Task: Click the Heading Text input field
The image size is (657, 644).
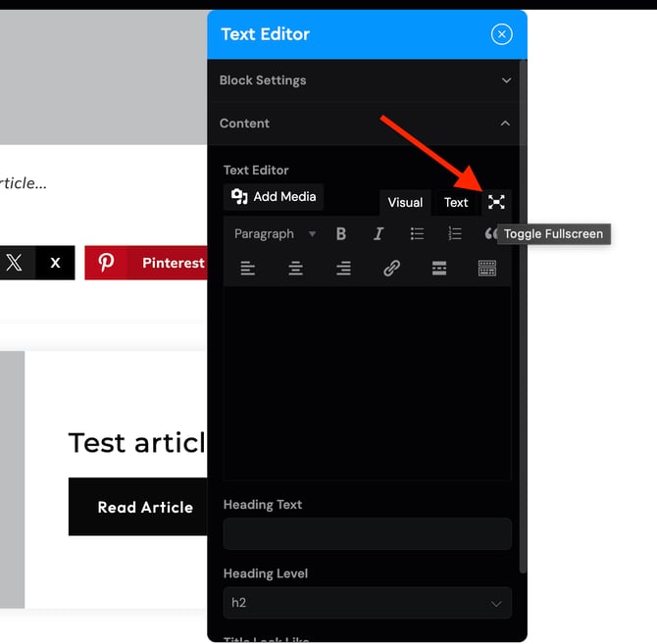Action: click(367, 534)
